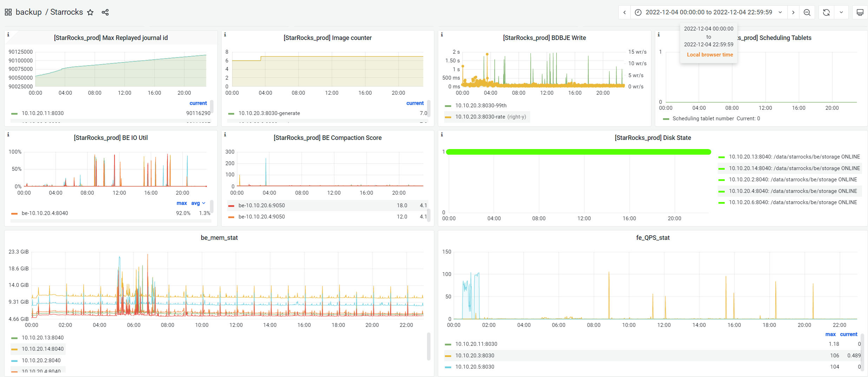Select 10.10.20.5:8030 in fe_QPS_stat legend
The image size is (868, 377).
[x=475, y=367]
